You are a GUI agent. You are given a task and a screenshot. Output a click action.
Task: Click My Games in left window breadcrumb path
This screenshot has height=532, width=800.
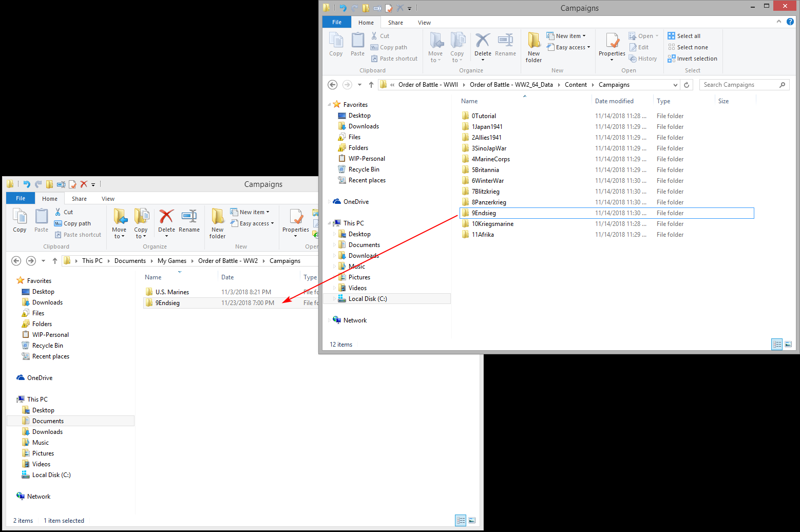pyautogui.click(x=172, y=261)
